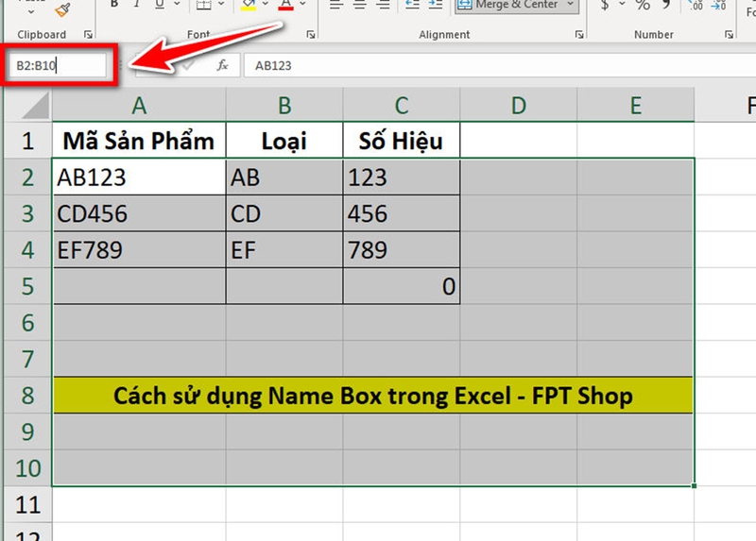
Task: Select column D header
Action: [x=519, y=105]
